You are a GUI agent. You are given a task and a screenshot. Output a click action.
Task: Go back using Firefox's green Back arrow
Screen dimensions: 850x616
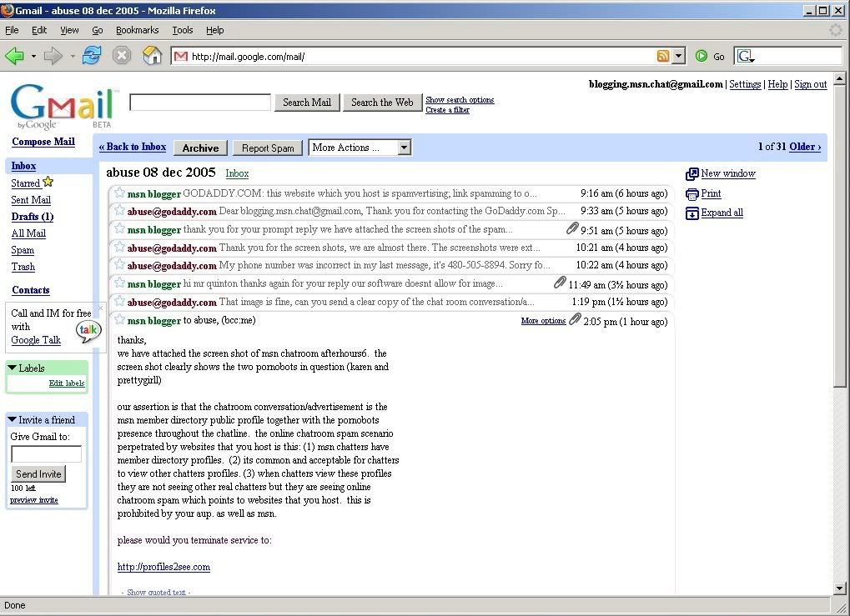15,56
